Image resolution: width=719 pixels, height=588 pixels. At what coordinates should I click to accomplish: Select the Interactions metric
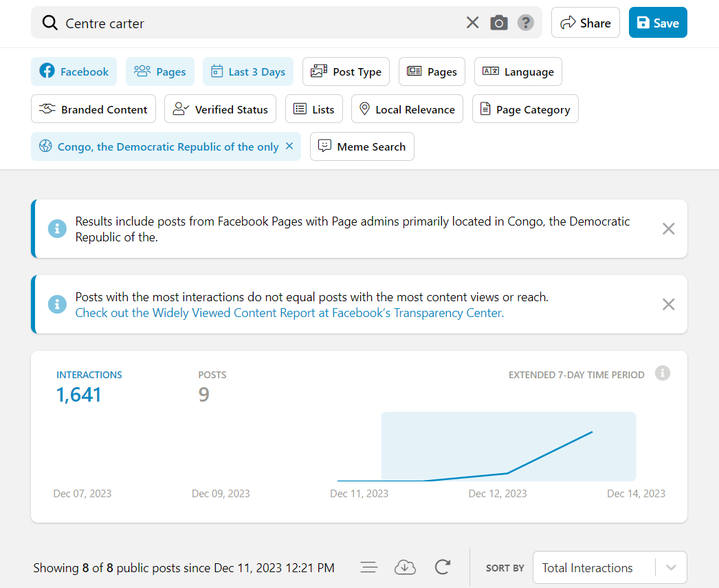tap(89, 387)
